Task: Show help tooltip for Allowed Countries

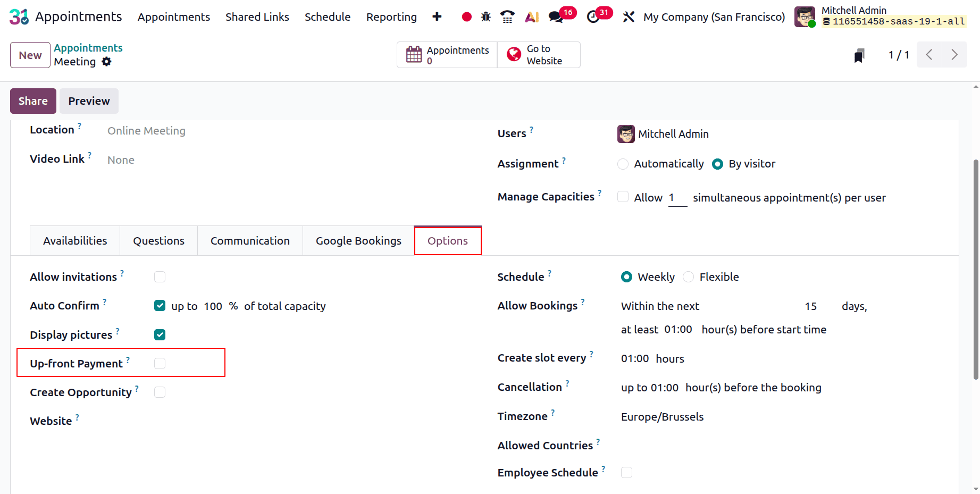Action: tap(598, 442)
